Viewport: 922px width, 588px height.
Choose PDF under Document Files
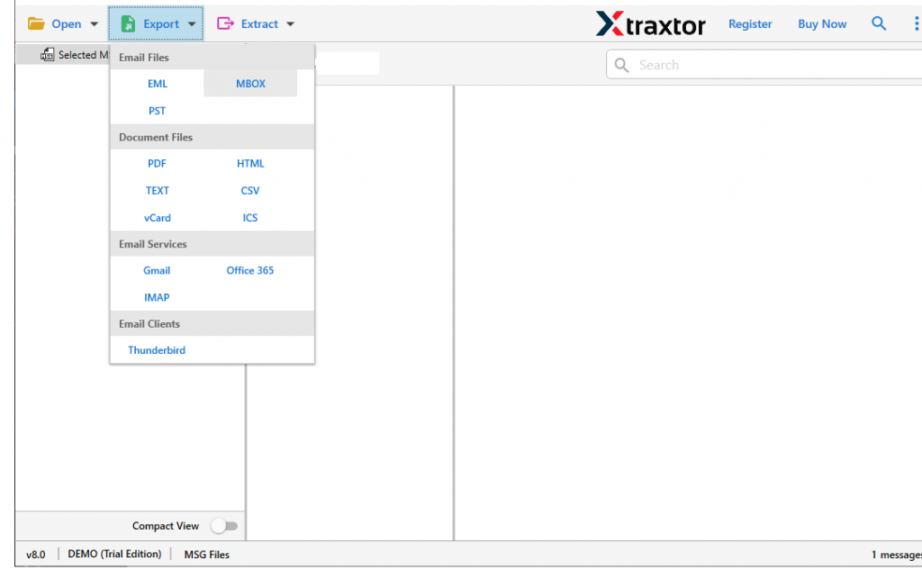coord(157,163)
